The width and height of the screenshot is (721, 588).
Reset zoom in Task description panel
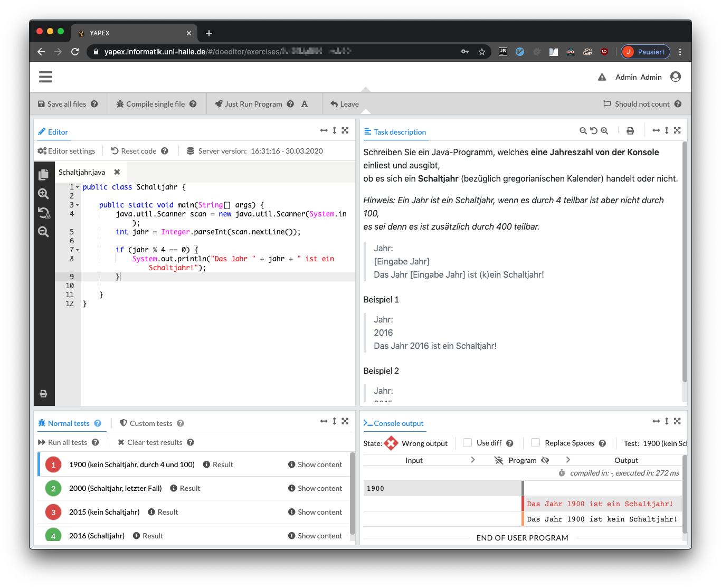point(594,131)
